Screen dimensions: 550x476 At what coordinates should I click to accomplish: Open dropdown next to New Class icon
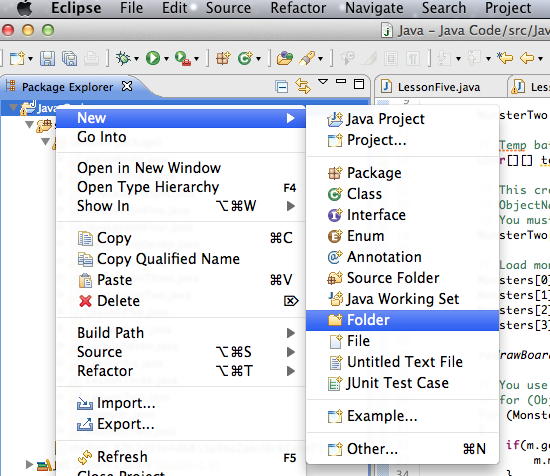pos(259,59)
